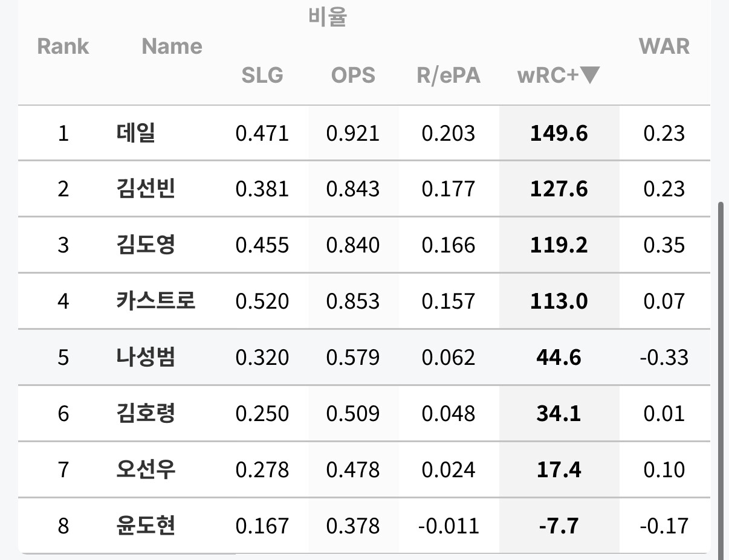Open player 김호령 profile link
729x560 pixels.
click(x=146, y=413)
